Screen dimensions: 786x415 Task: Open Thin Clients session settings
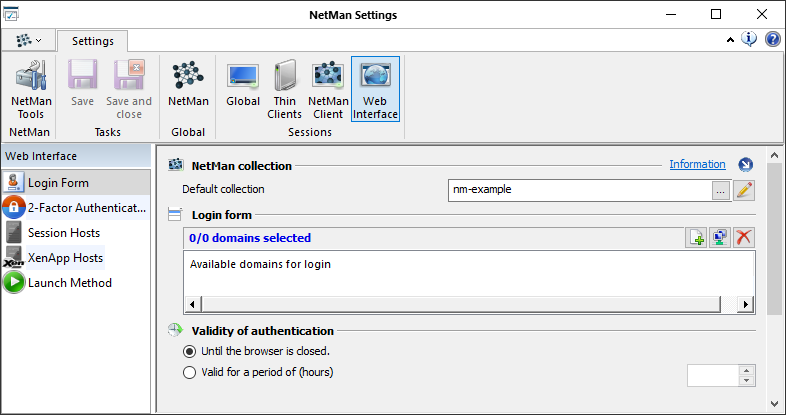point(284,90)
